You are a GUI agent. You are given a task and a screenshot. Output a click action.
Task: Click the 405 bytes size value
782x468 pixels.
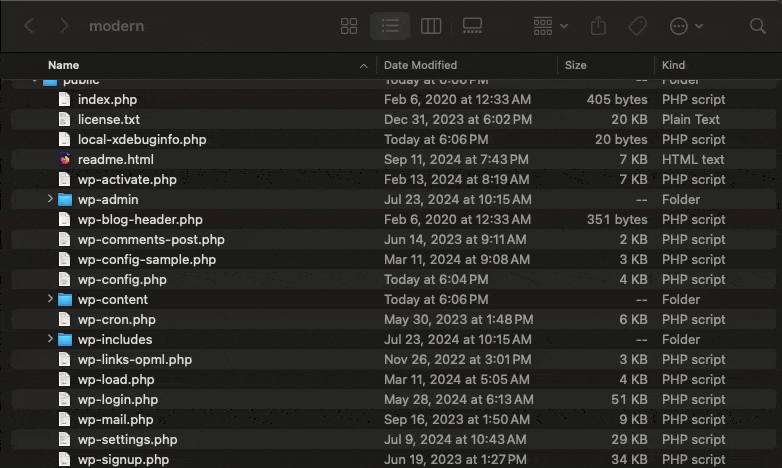(x=617, y=100)
